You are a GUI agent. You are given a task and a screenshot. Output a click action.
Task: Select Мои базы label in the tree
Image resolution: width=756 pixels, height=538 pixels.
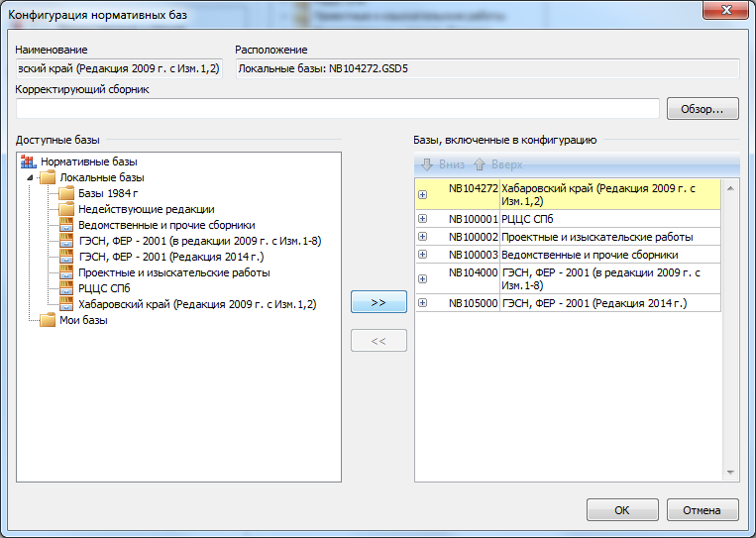[x=83, y=320]
